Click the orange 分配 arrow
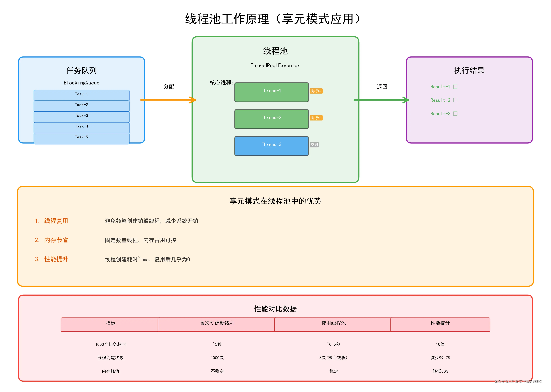 (168, 100)
